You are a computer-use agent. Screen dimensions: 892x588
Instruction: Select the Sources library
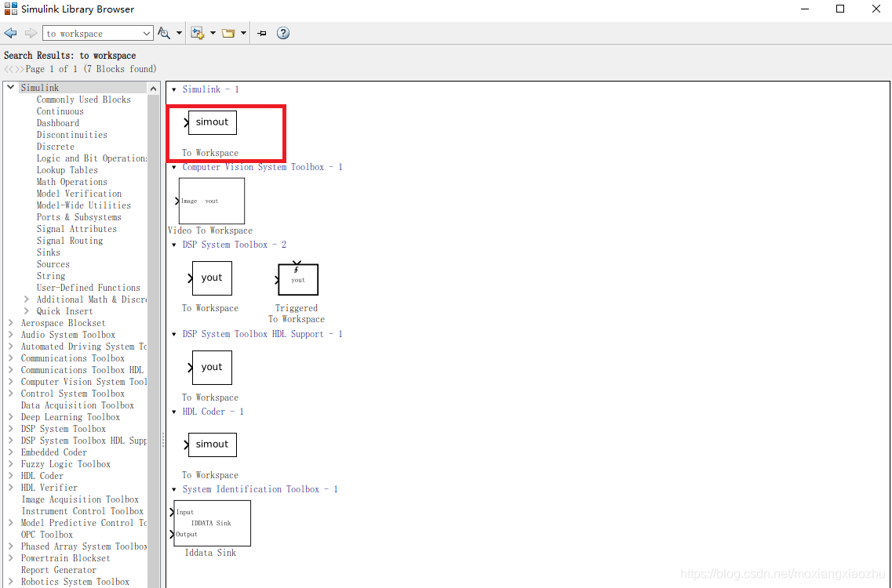click(x=53, y=264)
